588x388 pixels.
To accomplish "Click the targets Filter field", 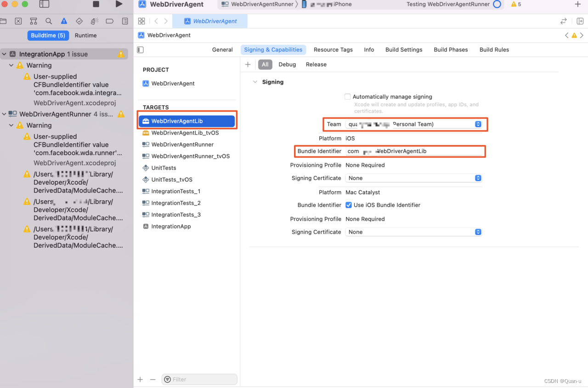I will coord(199,379).
